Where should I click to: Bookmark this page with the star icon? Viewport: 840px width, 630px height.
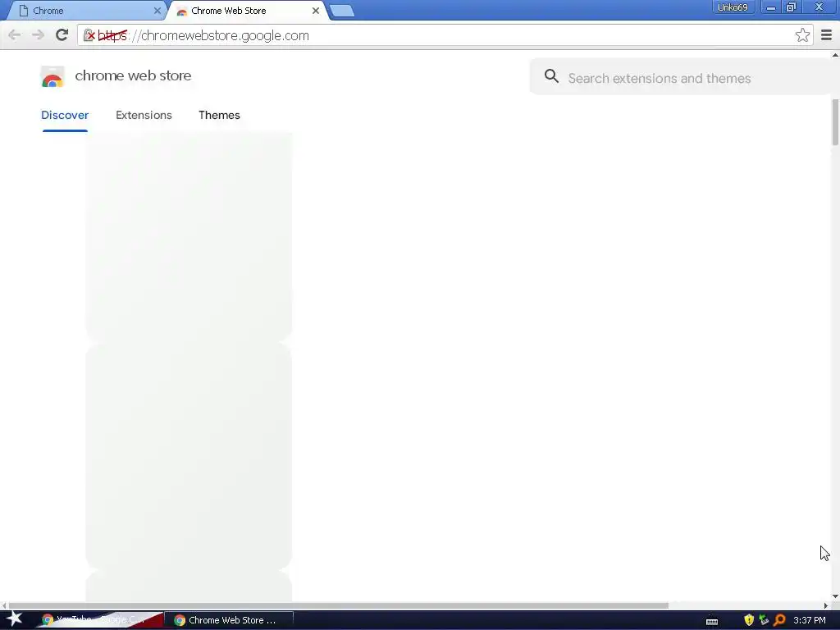click(802, 35)
